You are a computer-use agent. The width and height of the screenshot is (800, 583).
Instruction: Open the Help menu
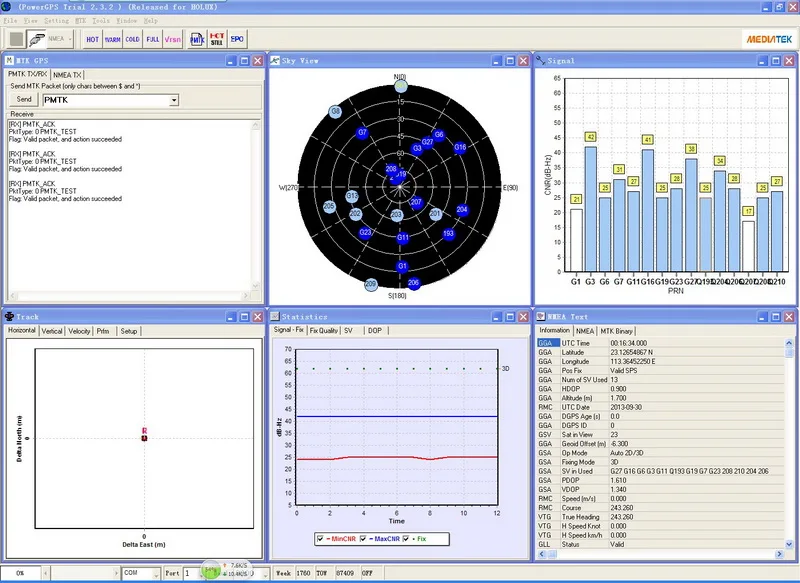tap(150, 21)
